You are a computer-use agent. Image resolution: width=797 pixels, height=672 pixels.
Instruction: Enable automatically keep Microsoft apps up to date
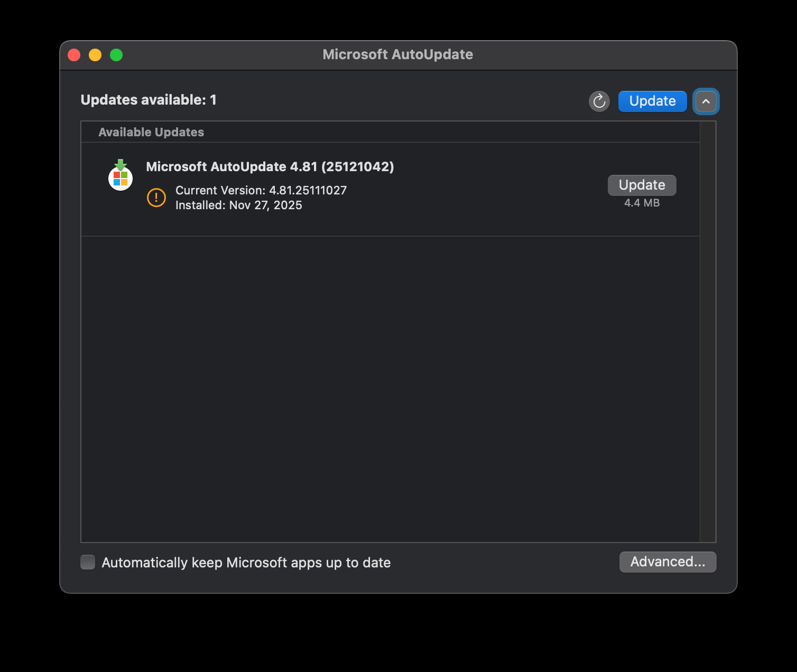(88, 562)
